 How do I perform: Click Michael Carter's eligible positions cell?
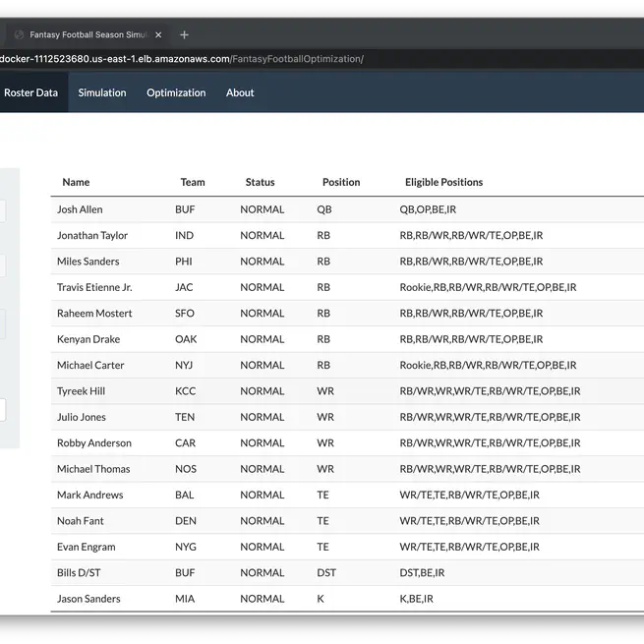(488, 365)
